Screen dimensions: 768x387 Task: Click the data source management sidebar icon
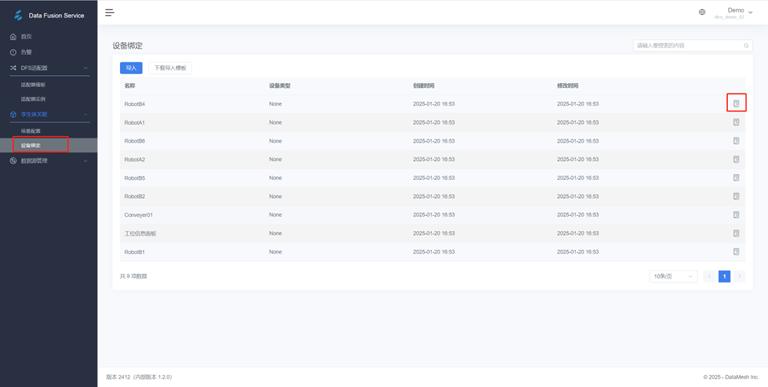13,161
